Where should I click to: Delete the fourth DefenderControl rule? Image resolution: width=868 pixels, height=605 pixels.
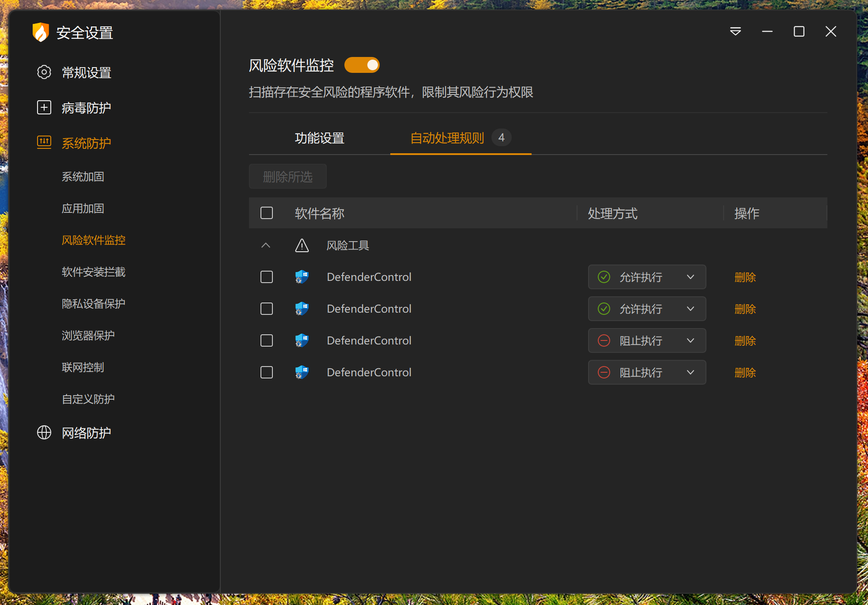click(745, 373)
